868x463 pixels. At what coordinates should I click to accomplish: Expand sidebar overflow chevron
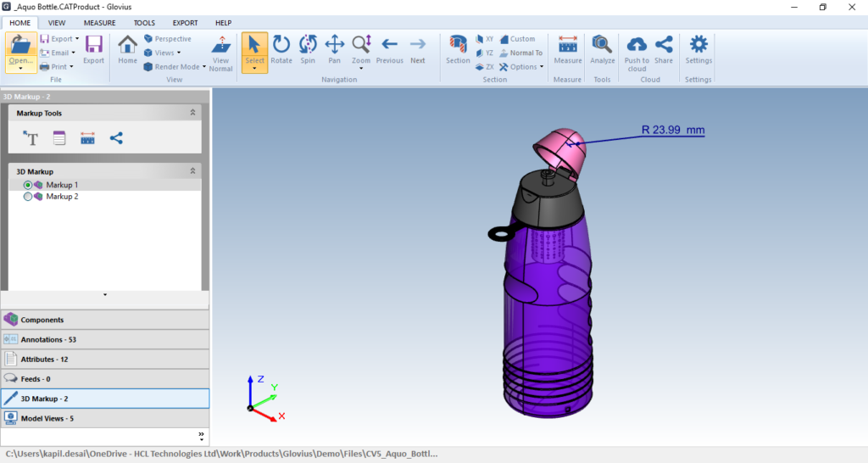pyautogui.click(x=202, y=437)
